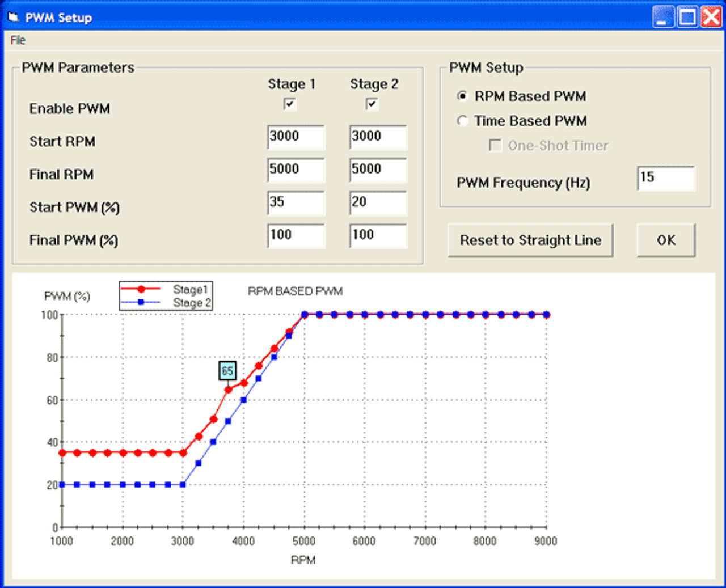Click the Stage 2 Start RPM field
The width and height of the screenshot is (726, 588).
click(x=378, y=137)
